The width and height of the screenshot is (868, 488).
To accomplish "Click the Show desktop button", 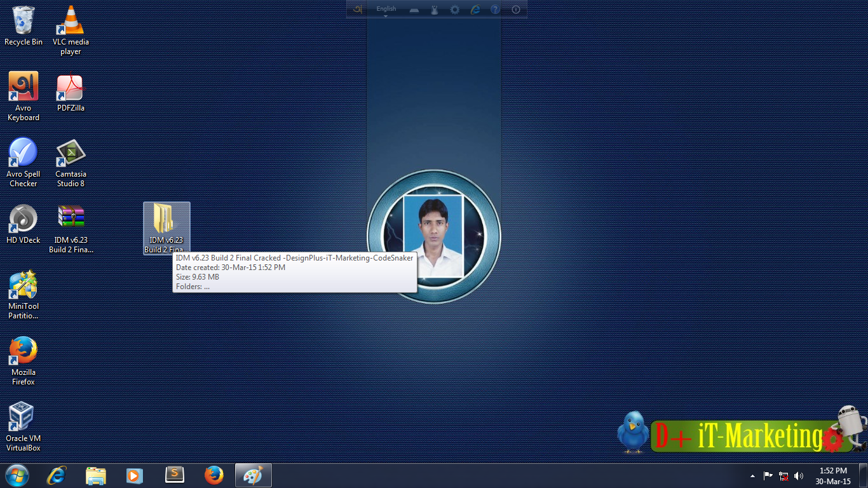I will coord(864,475).
